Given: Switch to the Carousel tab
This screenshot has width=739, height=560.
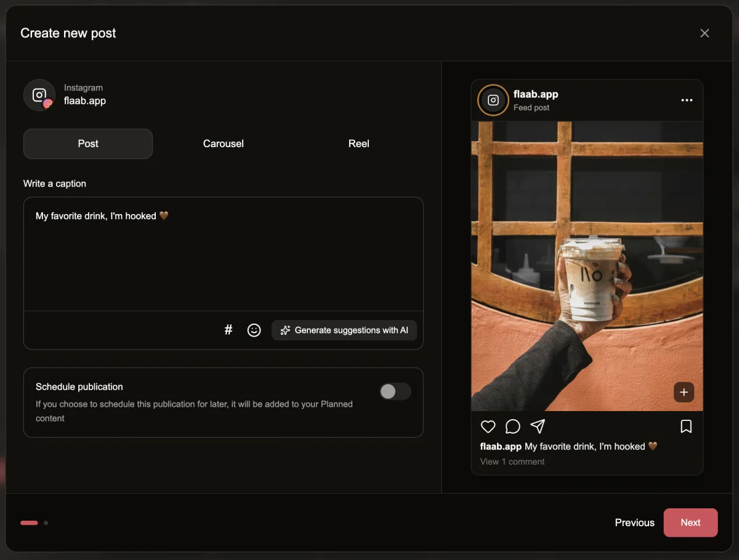Looking at the screenshot, I should pos(224,143).
